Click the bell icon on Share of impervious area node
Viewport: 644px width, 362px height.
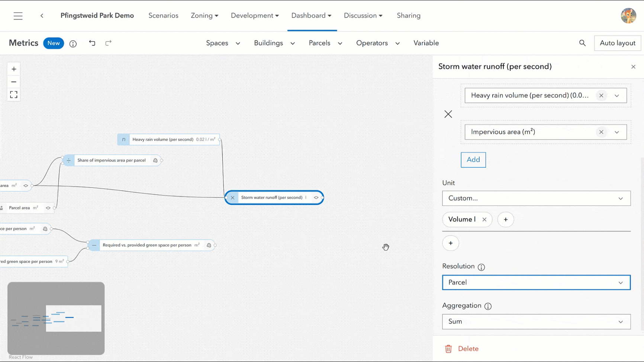pyautogui.click(x=155, y=160)
